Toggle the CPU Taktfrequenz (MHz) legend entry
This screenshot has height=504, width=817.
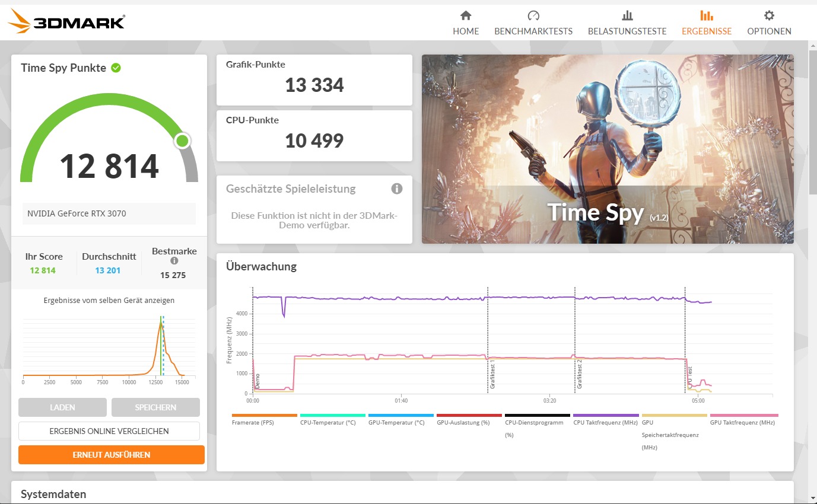[x=606, y=419]
